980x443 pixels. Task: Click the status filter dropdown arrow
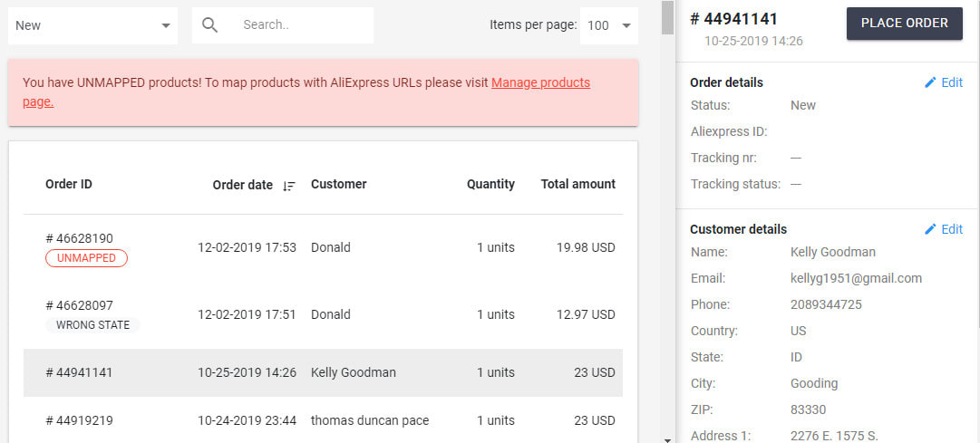tap(166, 25)
